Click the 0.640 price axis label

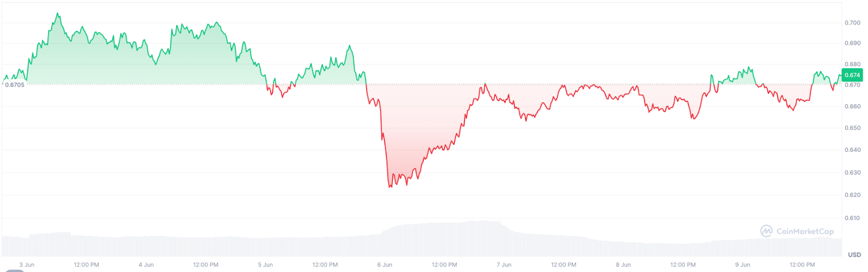pos(852,150)
